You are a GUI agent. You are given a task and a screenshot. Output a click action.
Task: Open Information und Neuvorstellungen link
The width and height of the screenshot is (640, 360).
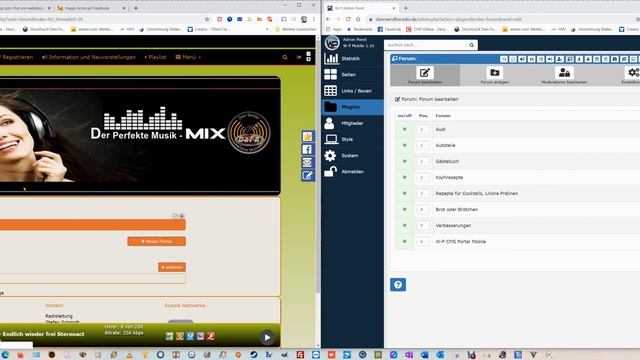coord(89,57)
